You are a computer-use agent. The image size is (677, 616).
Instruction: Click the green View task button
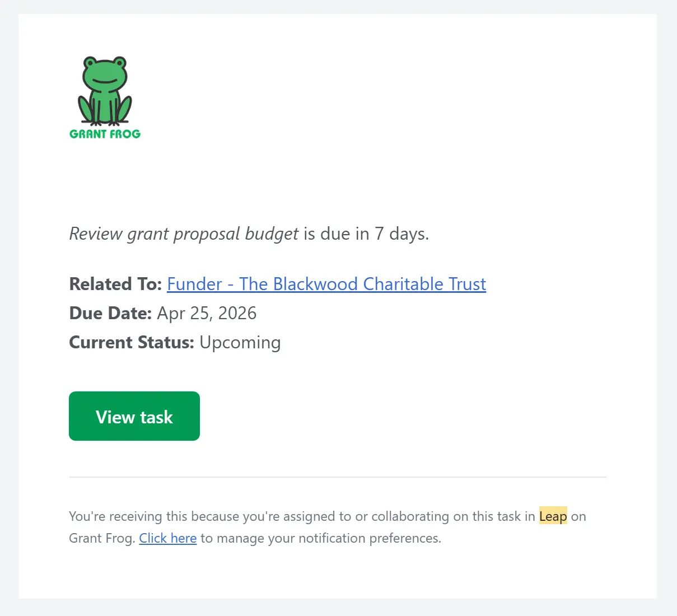pyautogui.click(x=134, y=416)
